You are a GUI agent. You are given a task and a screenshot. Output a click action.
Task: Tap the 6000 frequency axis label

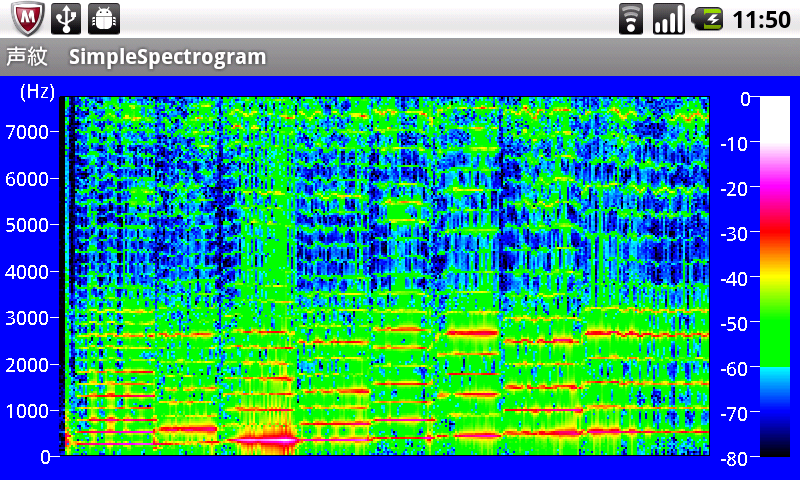coord(28,179)
